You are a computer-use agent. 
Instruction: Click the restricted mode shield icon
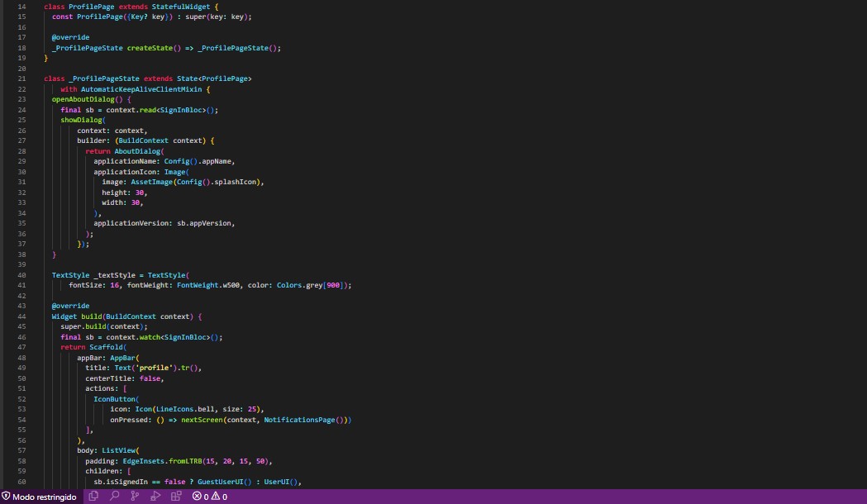point(7,497)
